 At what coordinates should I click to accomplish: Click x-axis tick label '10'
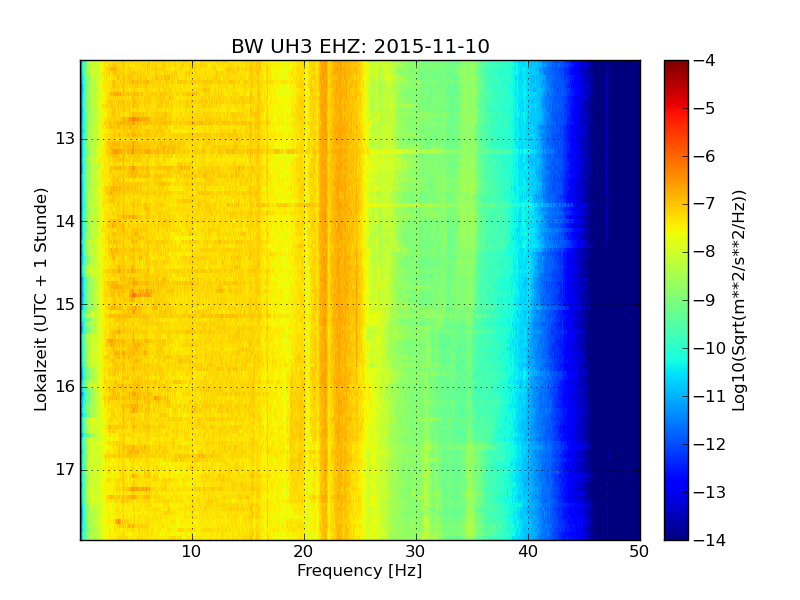tap(191, 552)
